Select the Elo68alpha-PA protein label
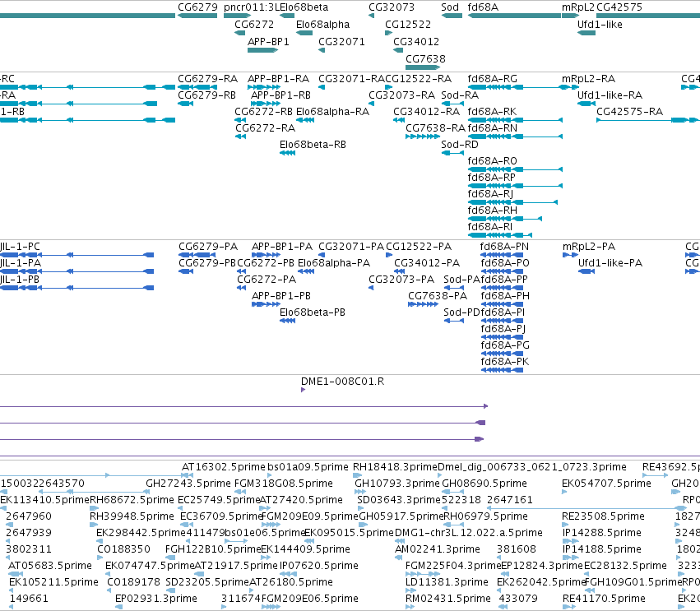The width and height of the screenshot is (700, 611). (x=334, y=263)
